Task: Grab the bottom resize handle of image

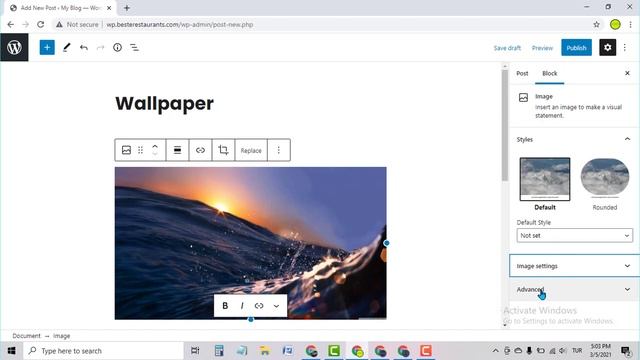Action: [x=251, y=319]
